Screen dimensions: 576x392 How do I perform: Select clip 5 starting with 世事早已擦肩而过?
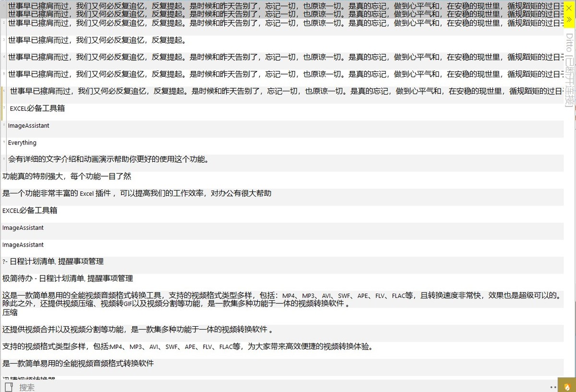tap(282, 78)
